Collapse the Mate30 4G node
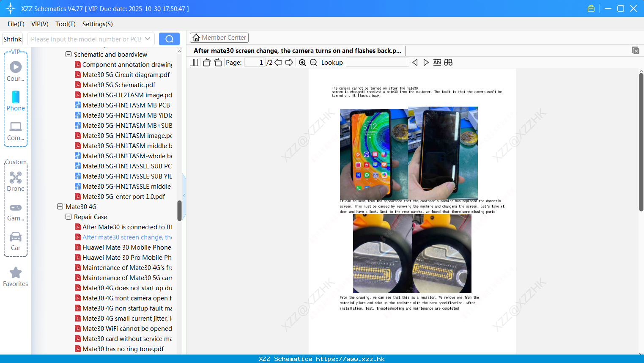 (x=60, y=206)
